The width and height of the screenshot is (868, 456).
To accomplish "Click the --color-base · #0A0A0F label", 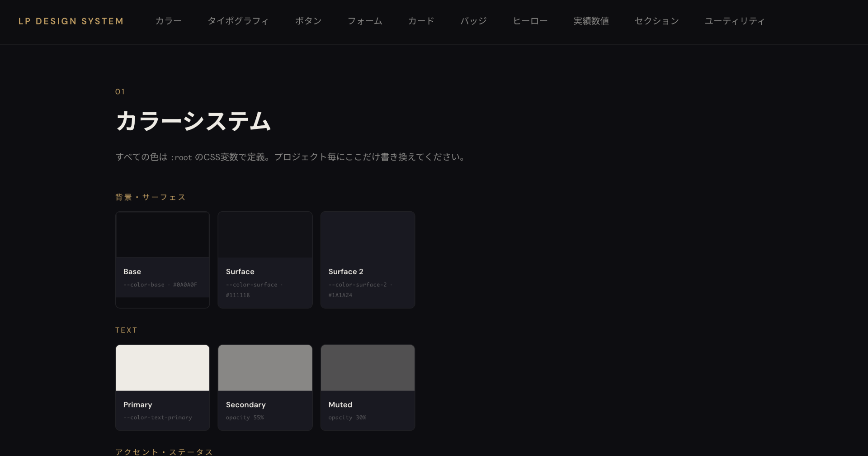I will pos(160,285).
